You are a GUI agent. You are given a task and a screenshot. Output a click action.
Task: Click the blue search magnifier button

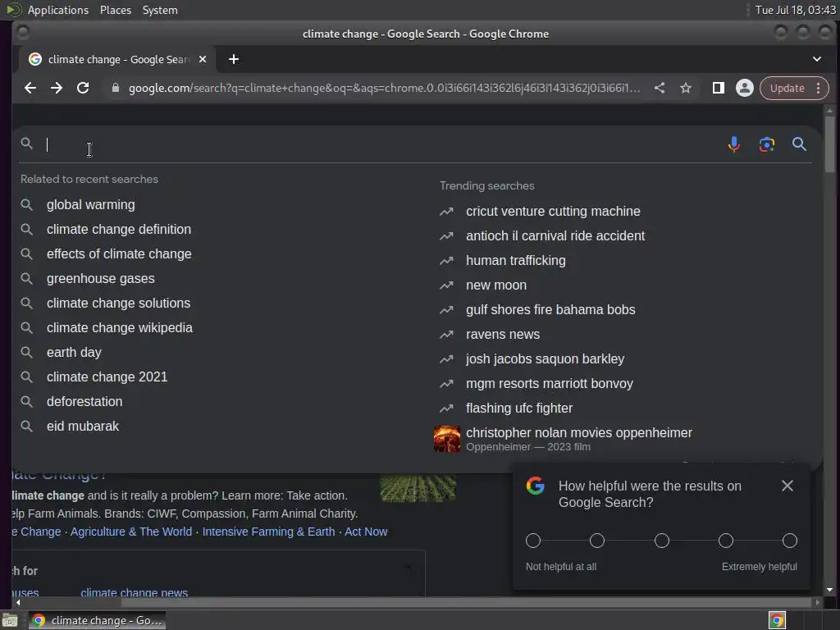(x=799, y=144)
